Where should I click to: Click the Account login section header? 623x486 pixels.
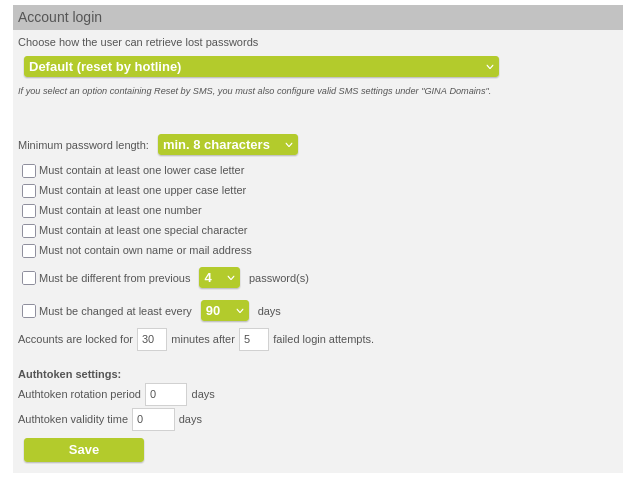[60, 17]
